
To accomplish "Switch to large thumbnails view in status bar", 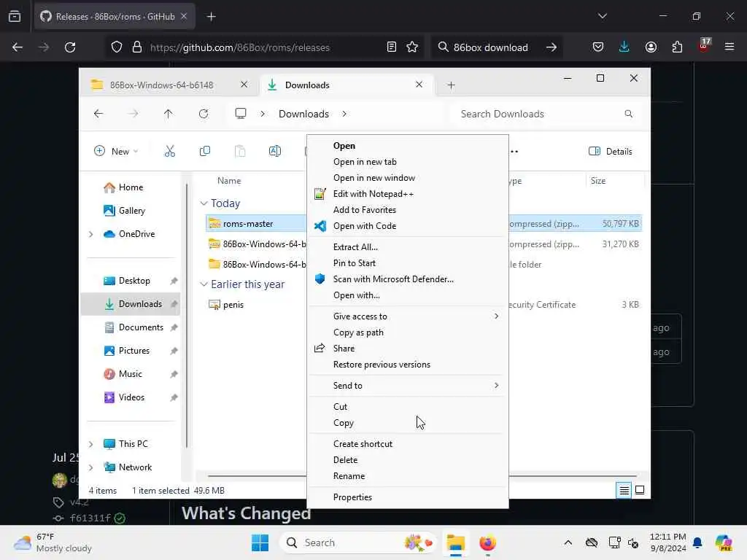I will coord(640,490).
